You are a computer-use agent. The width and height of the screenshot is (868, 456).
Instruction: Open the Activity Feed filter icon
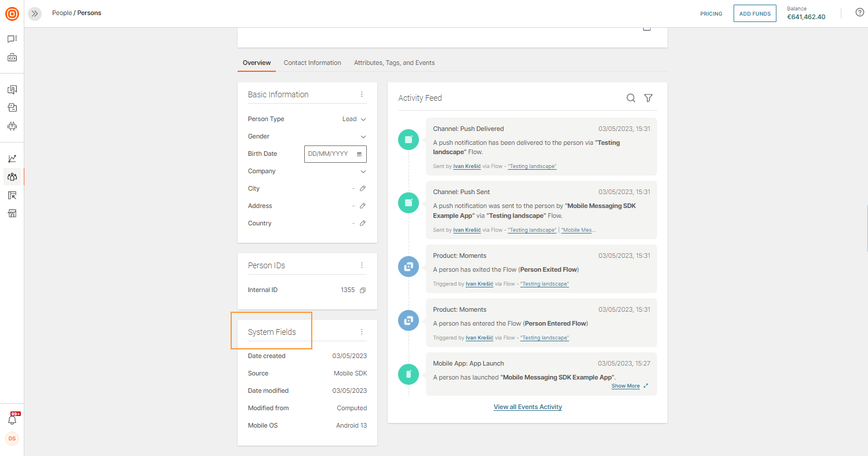(648, 98)
